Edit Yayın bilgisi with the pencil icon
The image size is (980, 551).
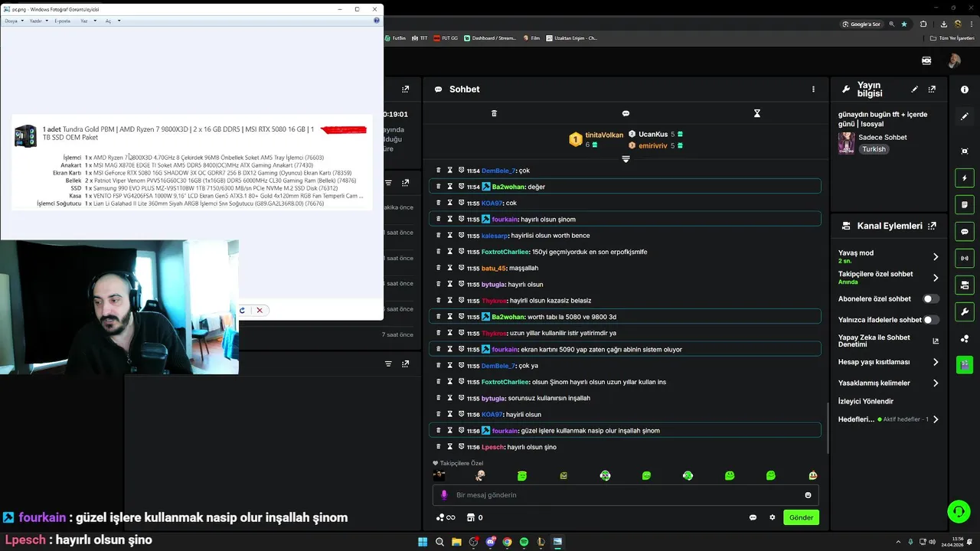914,90
